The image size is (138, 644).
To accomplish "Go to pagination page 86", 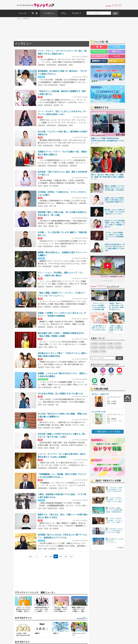I will pyautogui.click(x=51, y=557).
